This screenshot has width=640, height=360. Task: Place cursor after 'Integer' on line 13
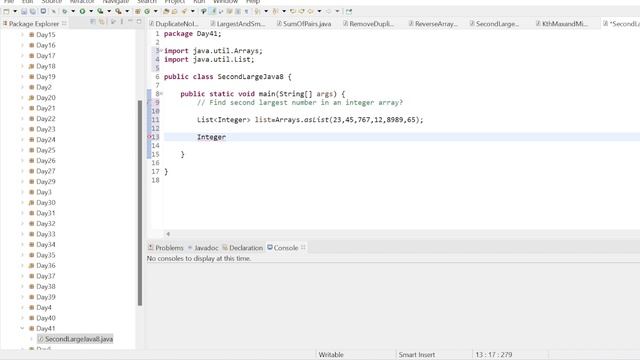coord(227,137)
